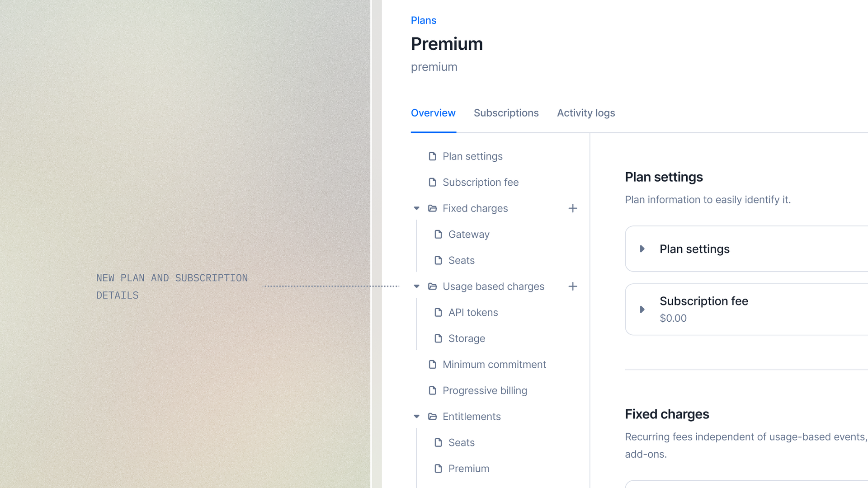Switch to the Subscriptions tab
This screenshot has width=868, height=488.
506,113
